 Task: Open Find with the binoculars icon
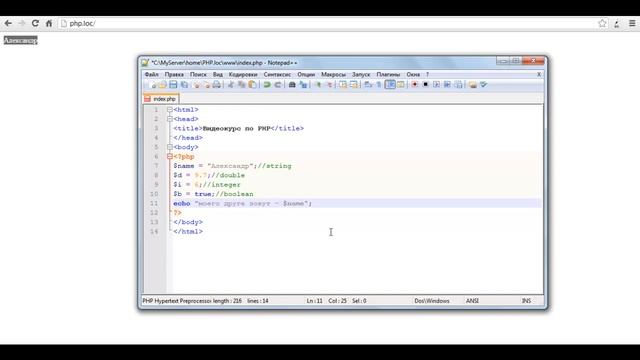[x=292, y=84]
